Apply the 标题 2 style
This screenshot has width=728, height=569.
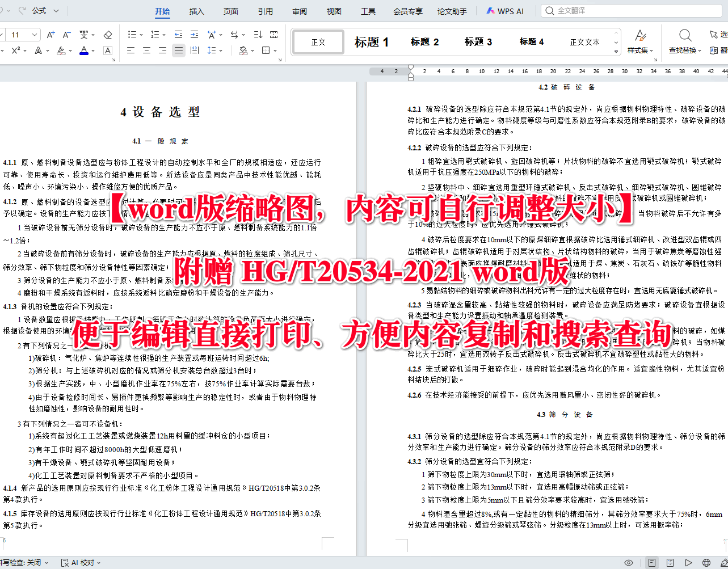[x=425, y=42]
